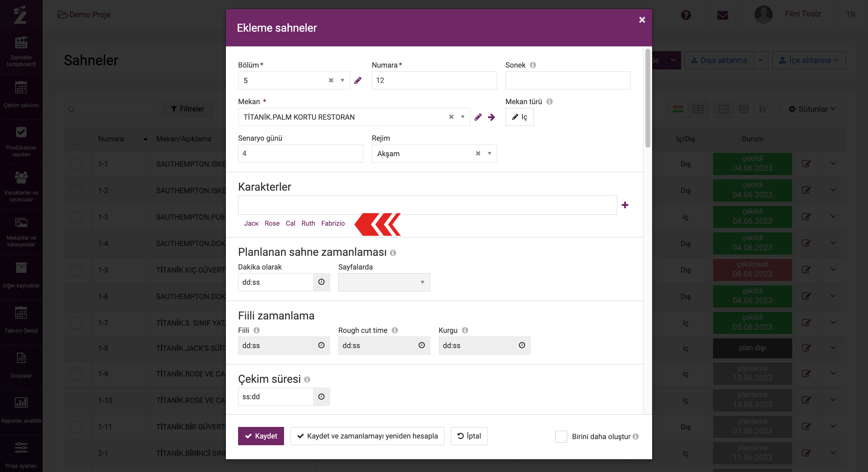Screen dimensions: 868x472
Task: Open İçe aktarma dropdown
Action: [x=809, y=60]
